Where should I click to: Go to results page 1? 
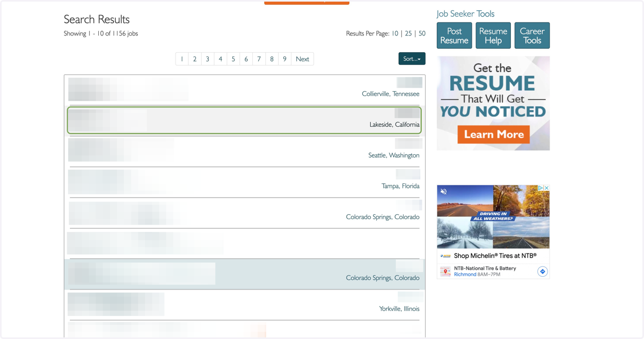[182, 59]
